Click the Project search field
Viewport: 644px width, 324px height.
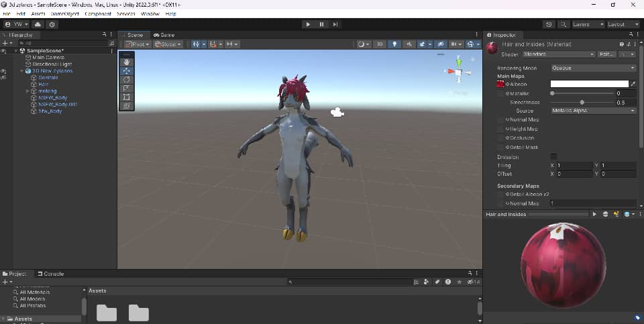(x=349, y=282)
